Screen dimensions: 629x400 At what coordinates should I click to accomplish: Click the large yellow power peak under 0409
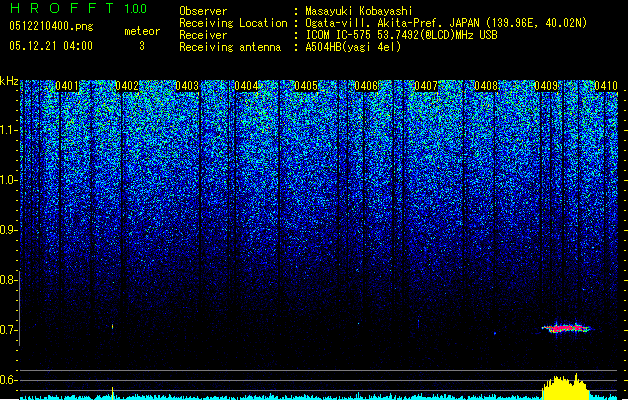566,388
